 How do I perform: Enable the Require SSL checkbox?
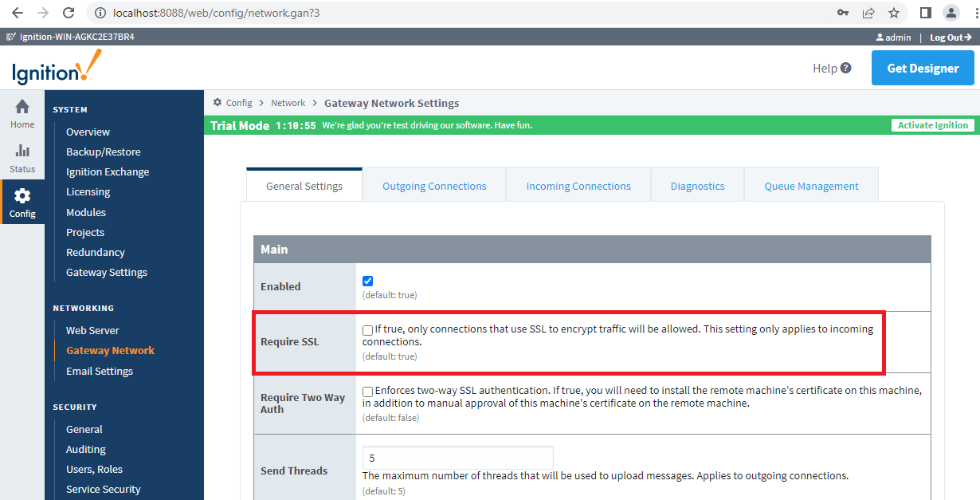(x=367, y=329)
